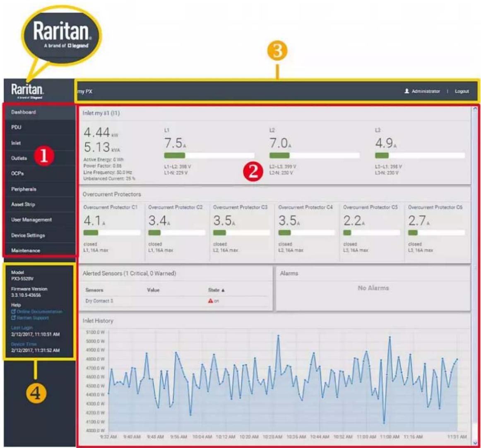Screen dimensions: 481x448
Task: Click the Overcurrent Protector C3 title
Action: point(240,207)
